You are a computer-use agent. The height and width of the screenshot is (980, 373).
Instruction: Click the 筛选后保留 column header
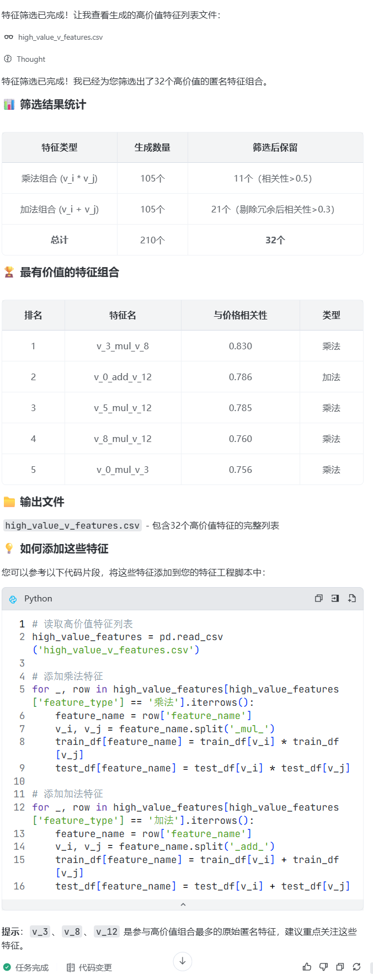pos(275,147)
